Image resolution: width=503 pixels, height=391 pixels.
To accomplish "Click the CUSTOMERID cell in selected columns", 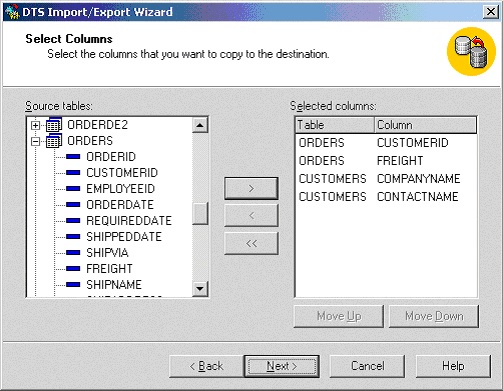I will point(413,143).
